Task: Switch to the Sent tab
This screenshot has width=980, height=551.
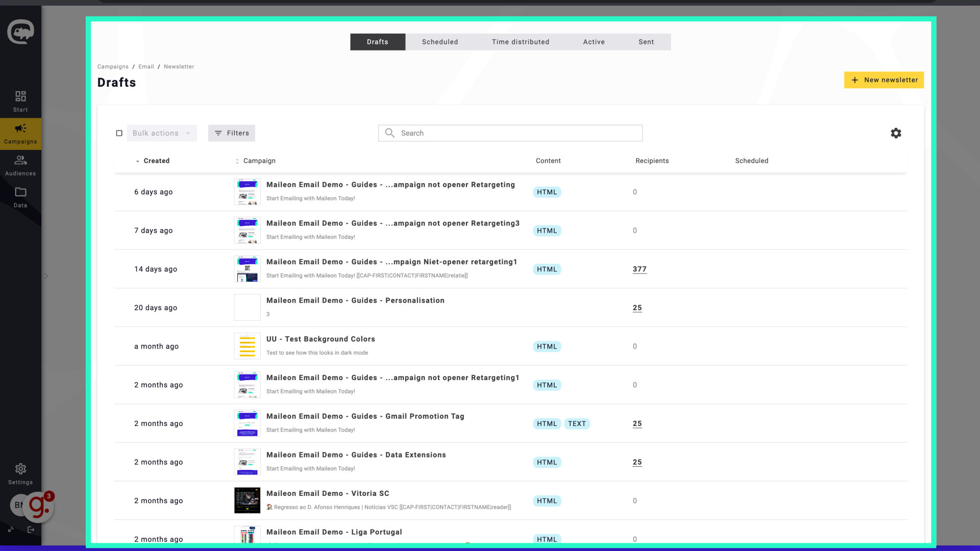Action: pyautogui.click(x=646, y=42)
